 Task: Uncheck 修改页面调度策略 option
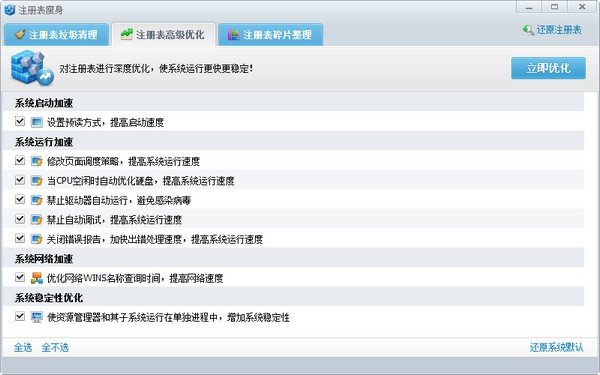20,160
